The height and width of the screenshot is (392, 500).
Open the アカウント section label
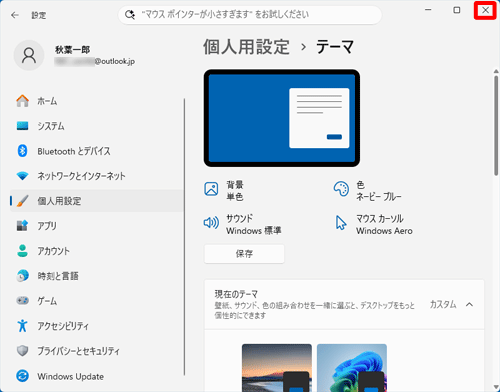[53, 251]
